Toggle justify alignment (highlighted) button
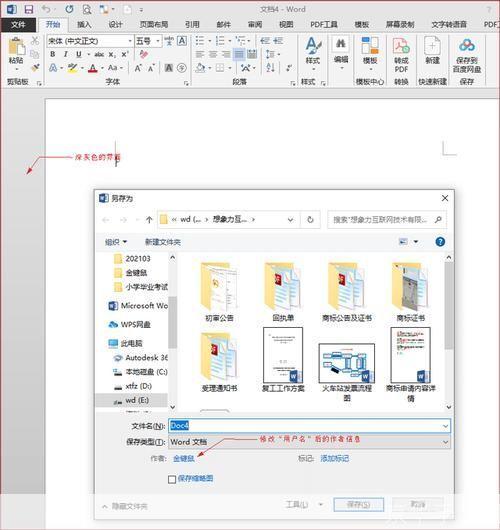Image resolution: width=500 pixels, height=530 pixels. [x=239, y=54]
